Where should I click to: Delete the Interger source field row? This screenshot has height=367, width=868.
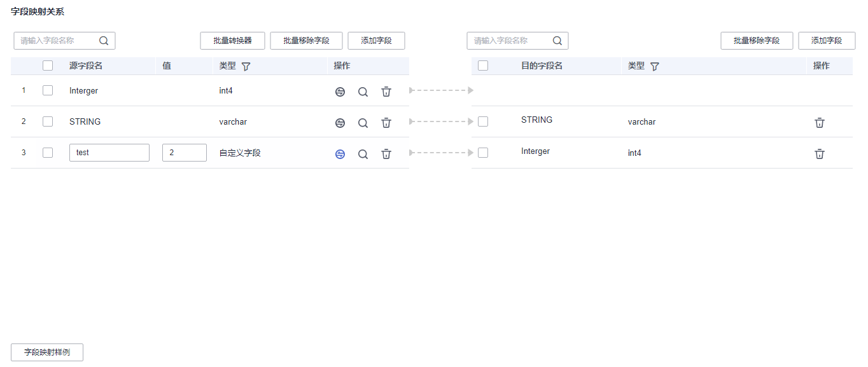coord(386,92)
